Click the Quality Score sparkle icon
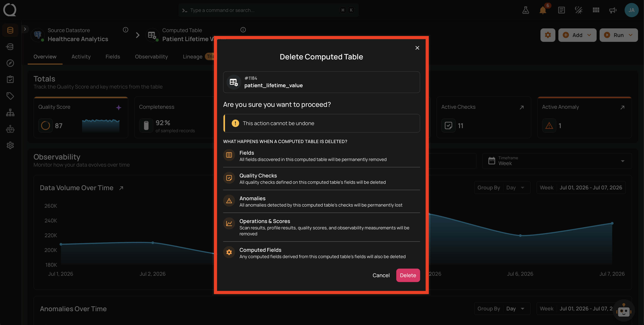The width and height of the screenshot is (644, 325). [x=119, y=107]
